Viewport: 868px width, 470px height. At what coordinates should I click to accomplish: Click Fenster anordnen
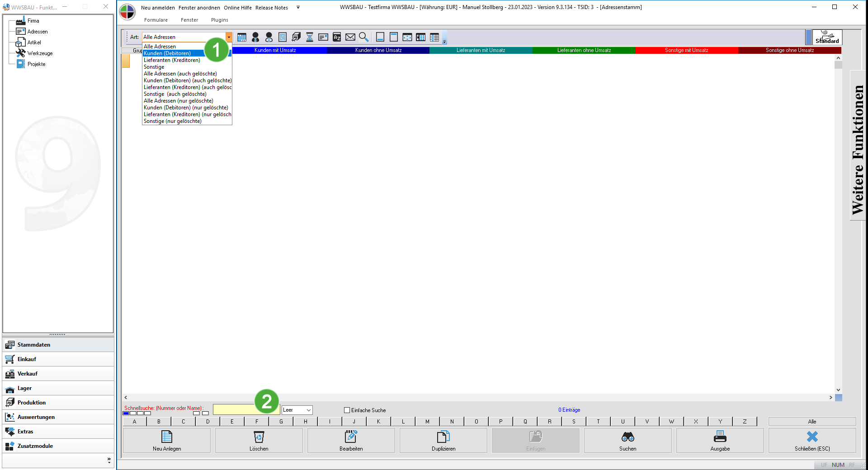(199, 8)
